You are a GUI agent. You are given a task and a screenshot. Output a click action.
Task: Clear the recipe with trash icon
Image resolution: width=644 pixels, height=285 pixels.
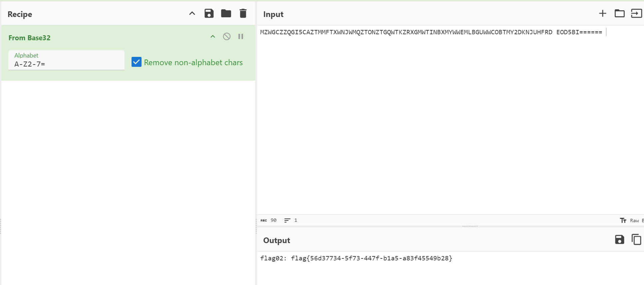pos(243,14)
